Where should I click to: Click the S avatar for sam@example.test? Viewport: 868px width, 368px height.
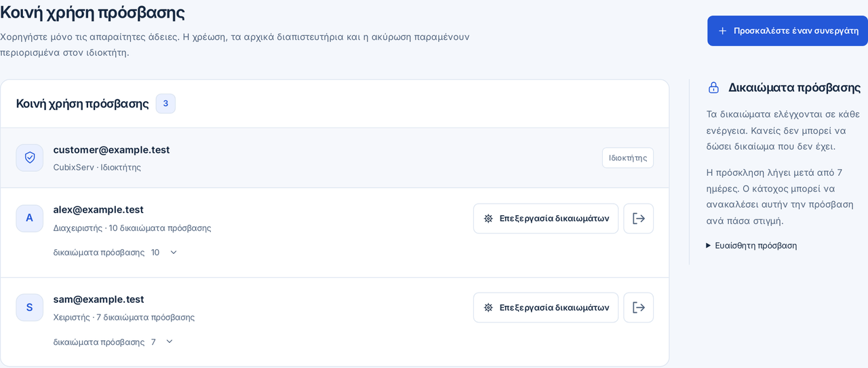pyautogui.click(x=30, y=308)
